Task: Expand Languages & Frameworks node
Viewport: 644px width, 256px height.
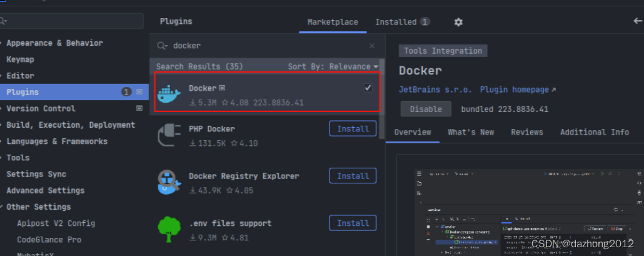Action: point(1,141)
